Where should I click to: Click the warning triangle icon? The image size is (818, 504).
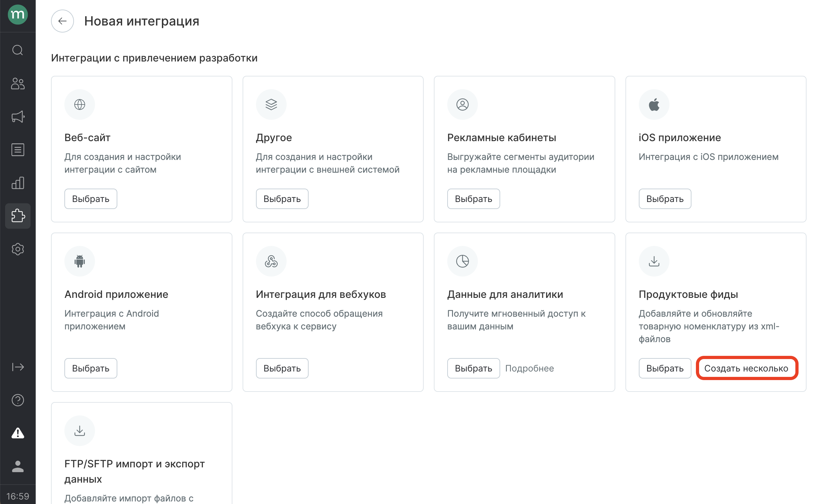point(18,433)
